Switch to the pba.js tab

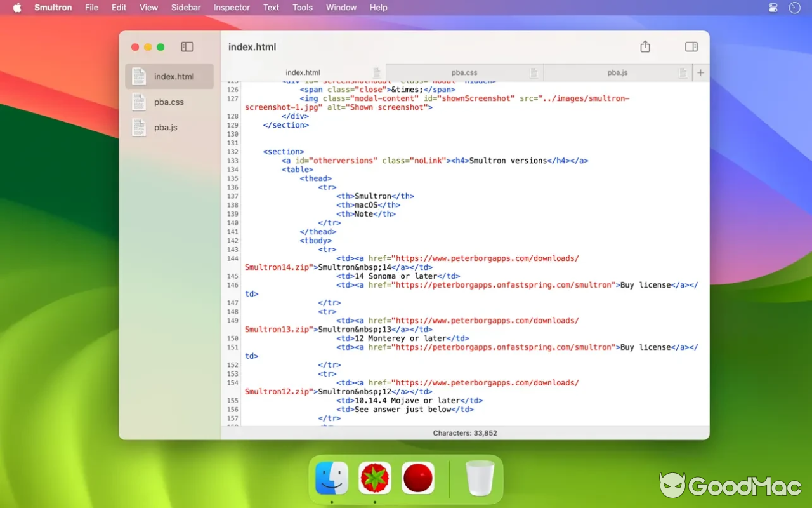click(617, 72)
